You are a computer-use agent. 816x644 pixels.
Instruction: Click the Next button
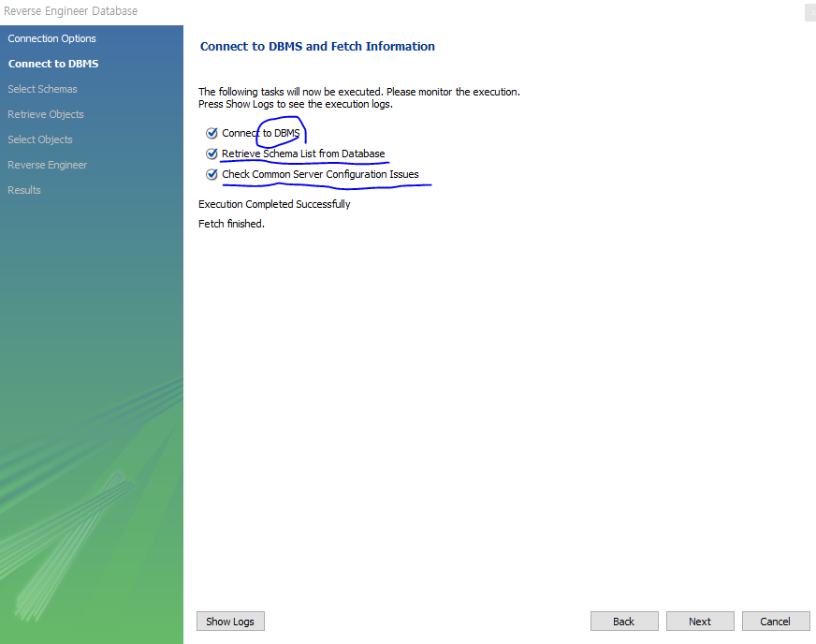(x=700, y=622)
